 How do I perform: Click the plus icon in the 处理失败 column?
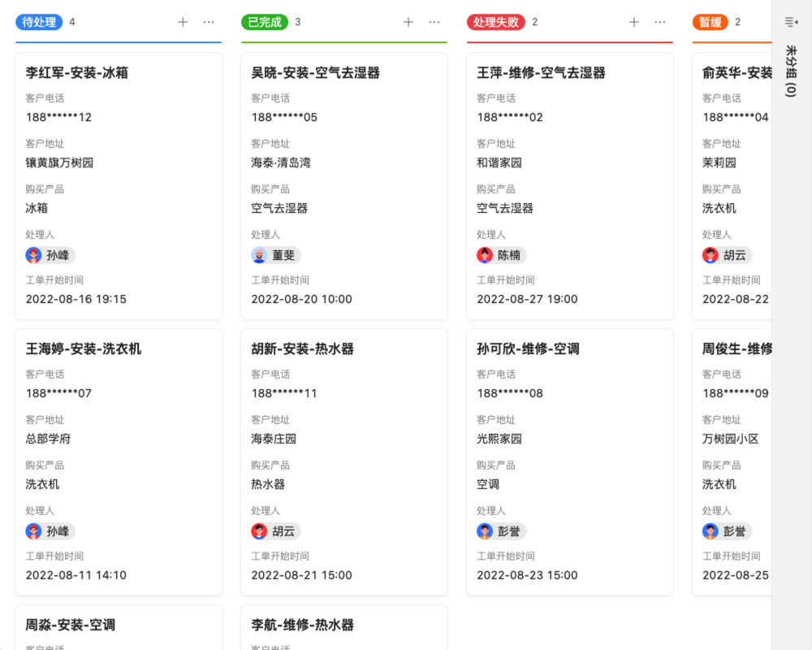tap(633, 22)
